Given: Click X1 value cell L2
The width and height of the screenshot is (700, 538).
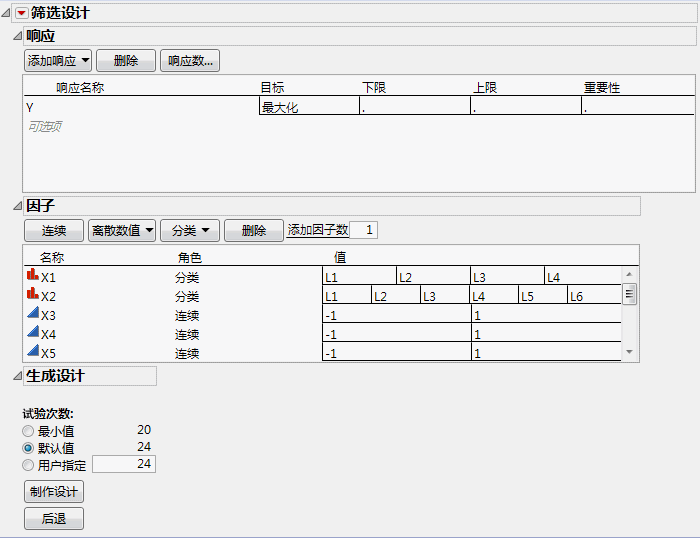Looking at the screenshot, I should tap(433, 276).
